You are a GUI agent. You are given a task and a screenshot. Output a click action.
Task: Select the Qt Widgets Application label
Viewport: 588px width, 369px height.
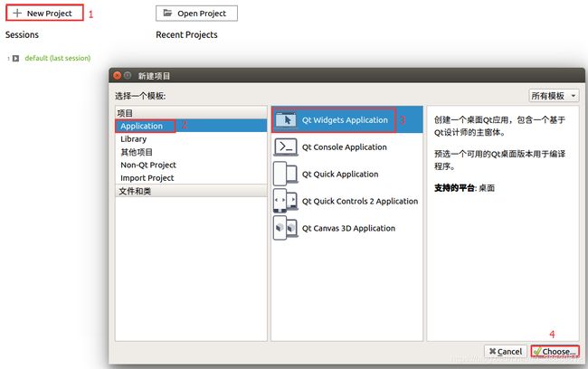point(345,120)
